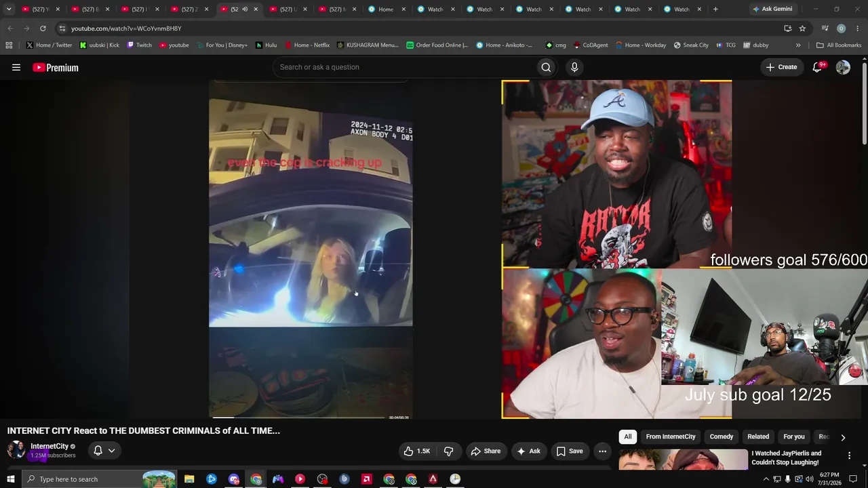This screenshot has height=488, width=868.
Task: Save the video to a playlist
Action: tap(570, 451)
